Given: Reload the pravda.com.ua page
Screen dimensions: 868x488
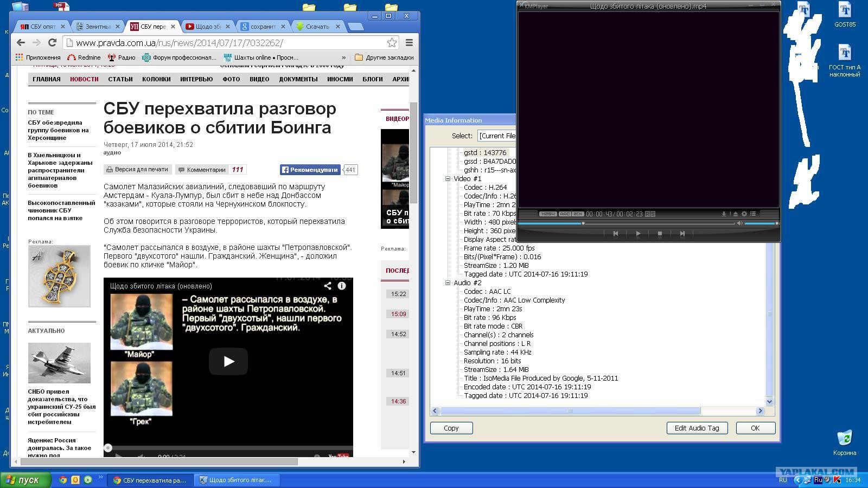Looking at the screenshot, I should pyautogui.click(x=52, y=43).
